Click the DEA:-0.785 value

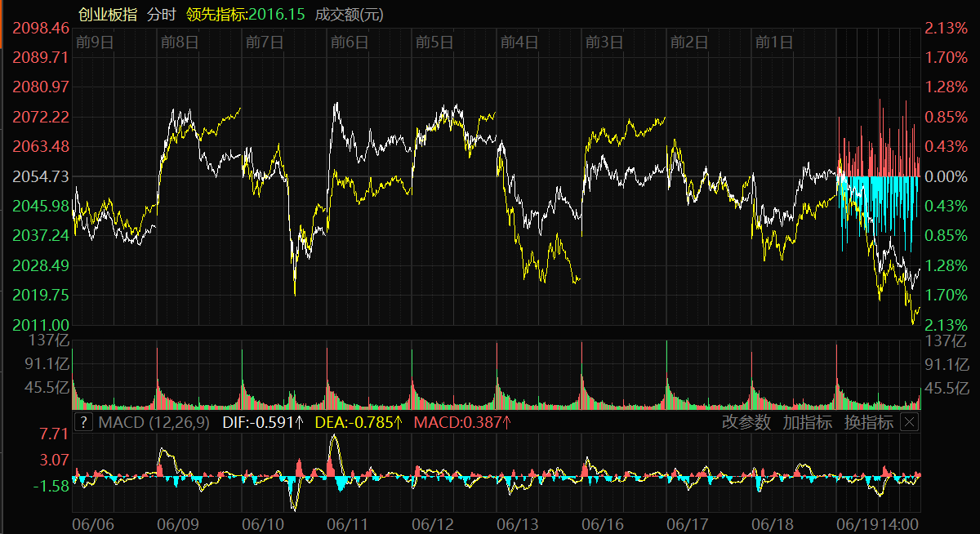pos(359,422)
